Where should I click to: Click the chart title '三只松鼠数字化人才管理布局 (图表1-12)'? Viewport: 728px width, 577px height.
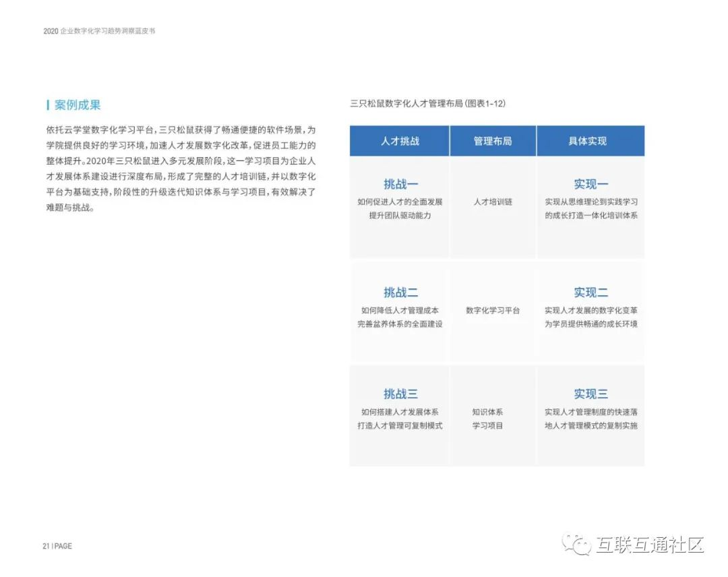427,104
